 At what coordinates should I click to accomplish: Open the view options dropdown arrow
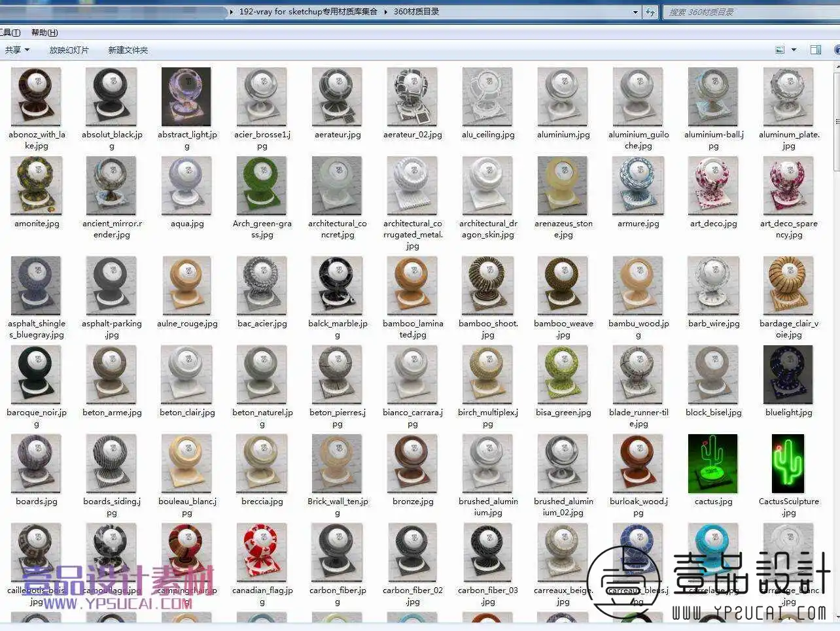point(794,50)
